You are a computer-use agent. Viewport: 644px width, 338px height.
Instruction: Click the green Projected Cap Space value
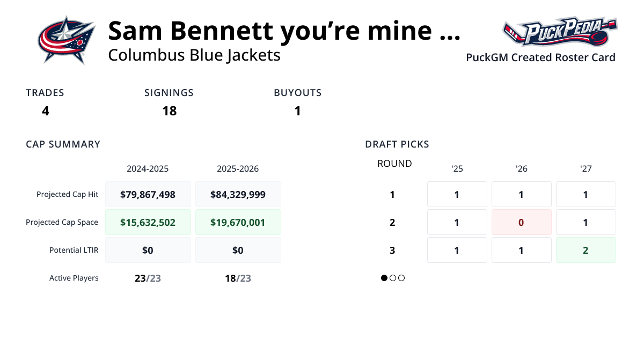(148, 222)
